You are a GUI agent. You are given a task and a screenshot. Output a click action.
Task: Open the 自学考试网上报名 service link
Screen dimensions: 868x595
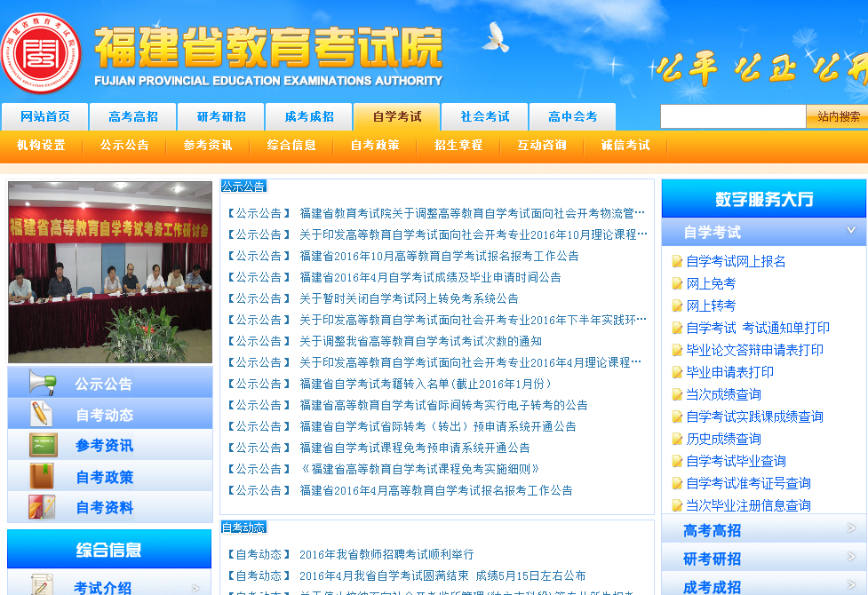(x=736, y=261)
